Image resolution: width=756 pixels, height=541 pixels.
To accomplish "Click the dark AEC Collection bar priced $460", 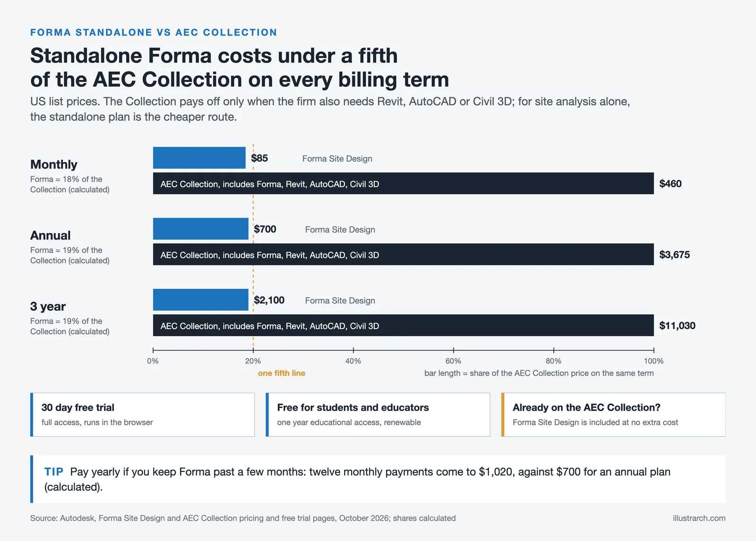I will pos(404,183).
